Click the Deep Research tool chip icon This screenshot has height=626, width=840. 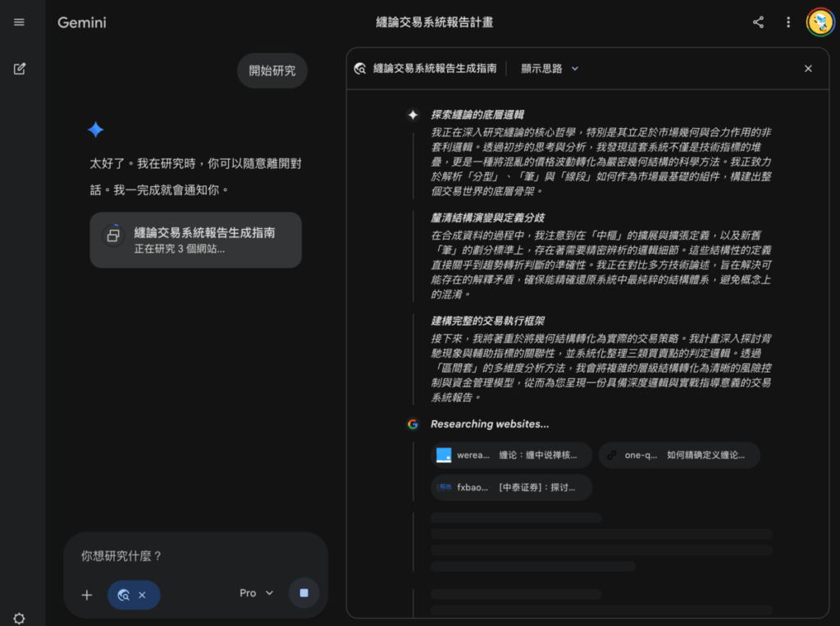pos(124,595)
